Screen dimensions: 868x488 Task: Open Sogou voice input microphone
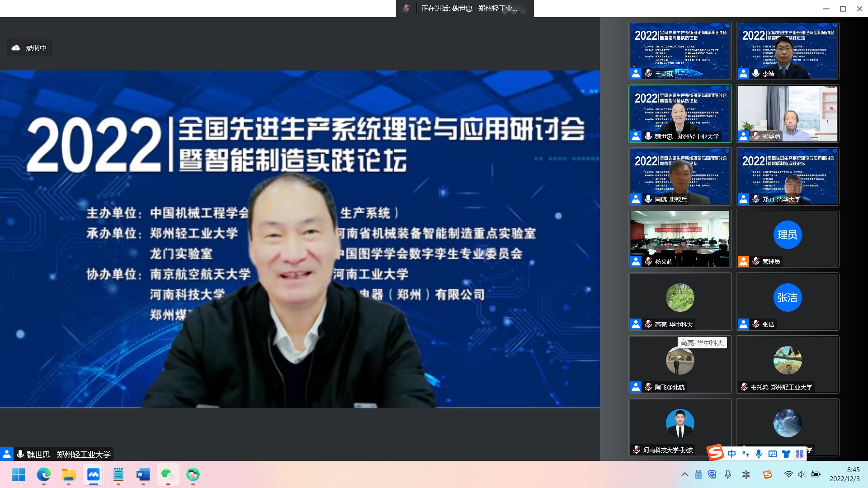(759, 454)
